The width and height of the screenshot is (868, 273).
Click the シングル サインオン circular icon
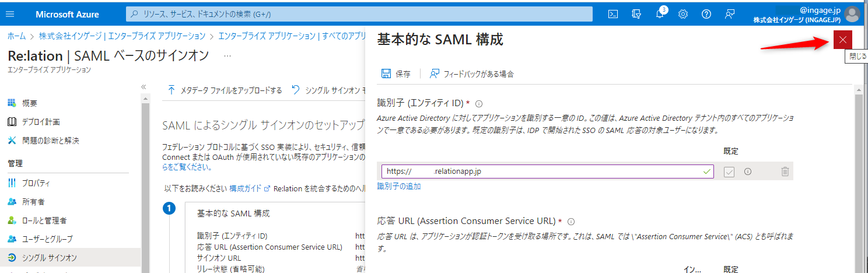[12, 258]
